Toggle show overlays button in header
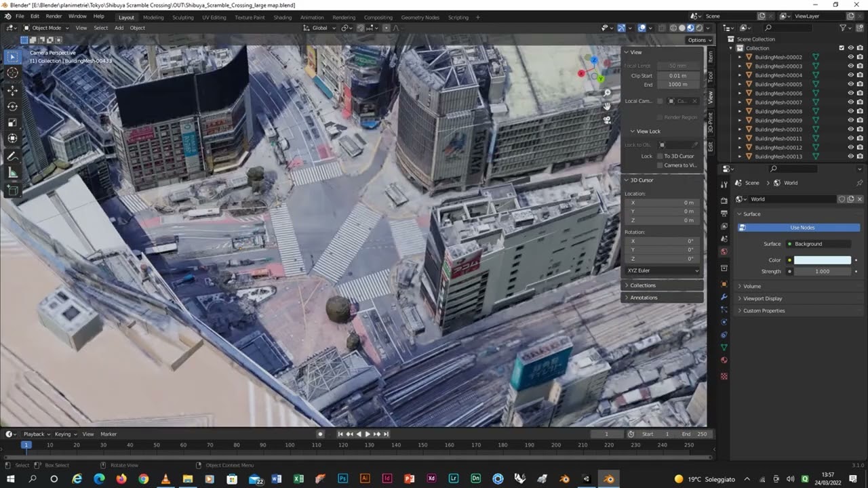 tap(642, 28)
